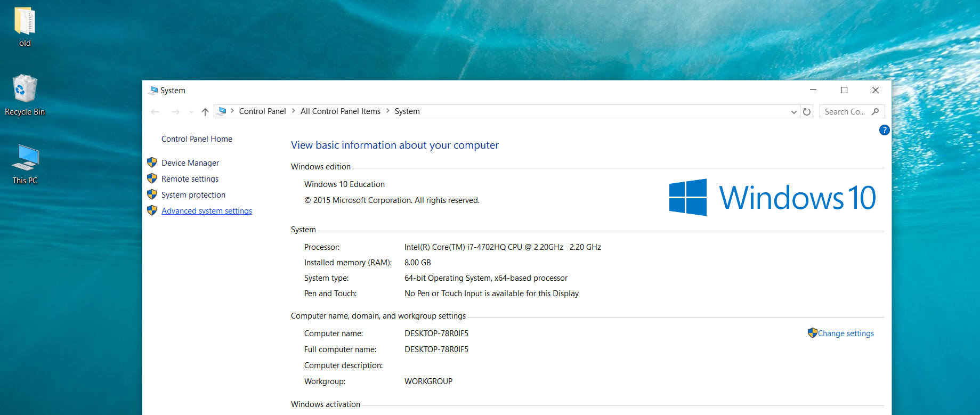980x415 pixels.
Task: Minimize the System window
Action: coord(813,90)
